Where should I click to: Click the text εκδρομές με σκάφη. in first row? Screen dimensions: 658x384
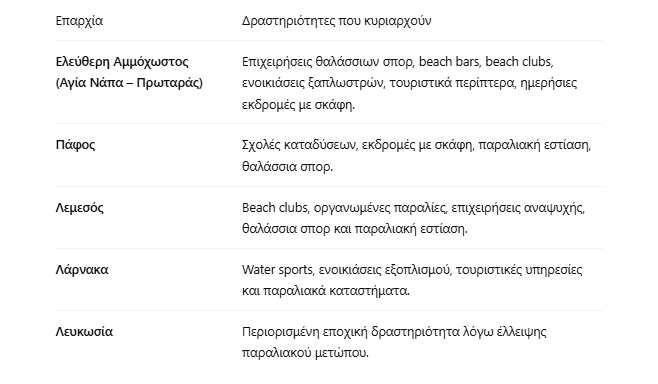coord(298,104)
